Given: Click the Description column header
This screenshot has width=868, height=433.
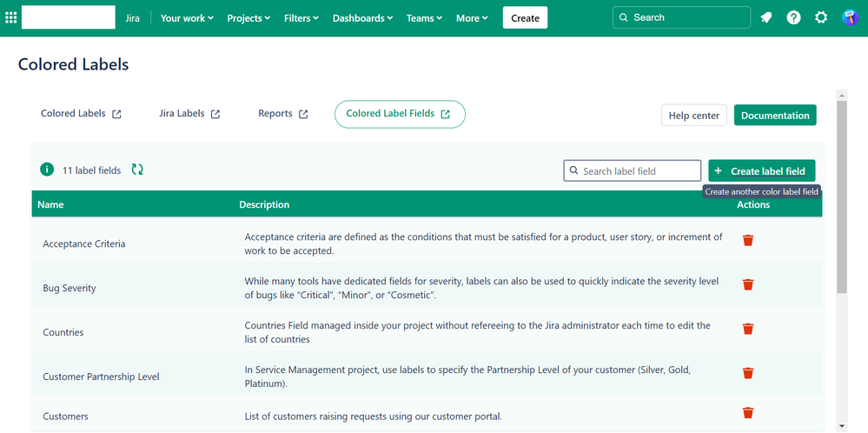Looking at the screenshot, I should 264,204.
